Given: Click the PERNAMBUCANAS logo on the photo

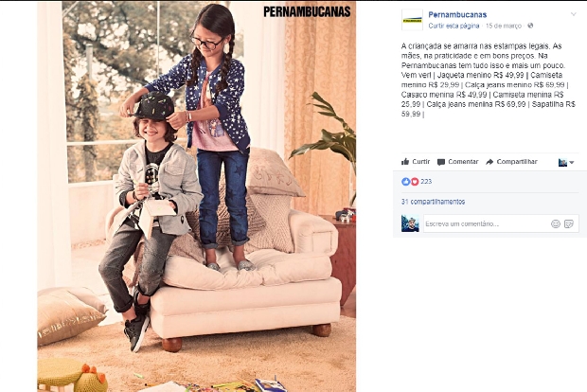Looking at the screenshot, I should tap(307, 11).
